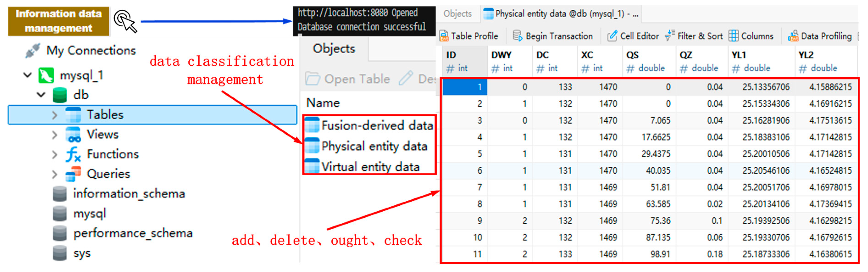Open the Cell Editor tool

tap(612, 36)
